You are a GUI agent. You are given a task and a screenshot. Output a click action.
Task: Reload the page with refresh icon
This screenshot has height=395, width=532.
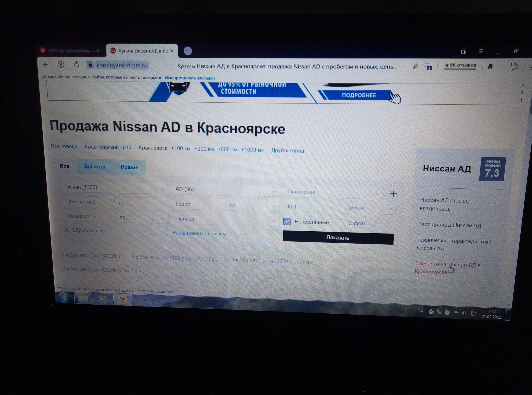tap(76, 65)
